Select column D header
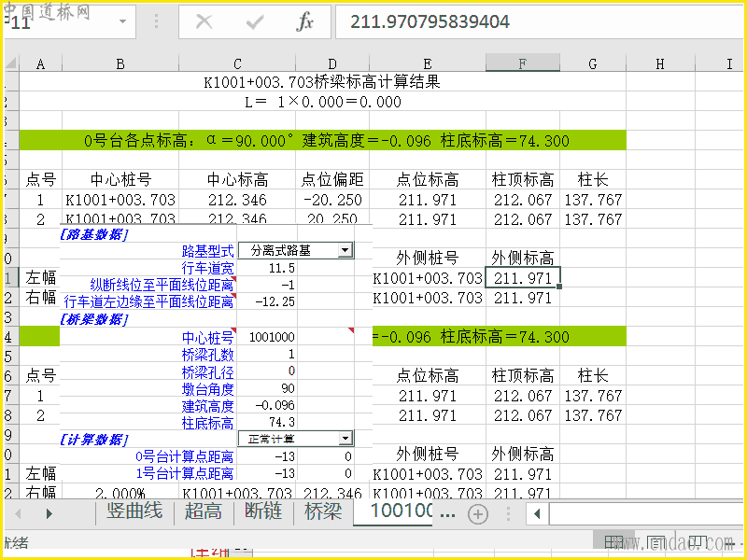The height and width of the screenshot is (560, 747). (332, 63)
